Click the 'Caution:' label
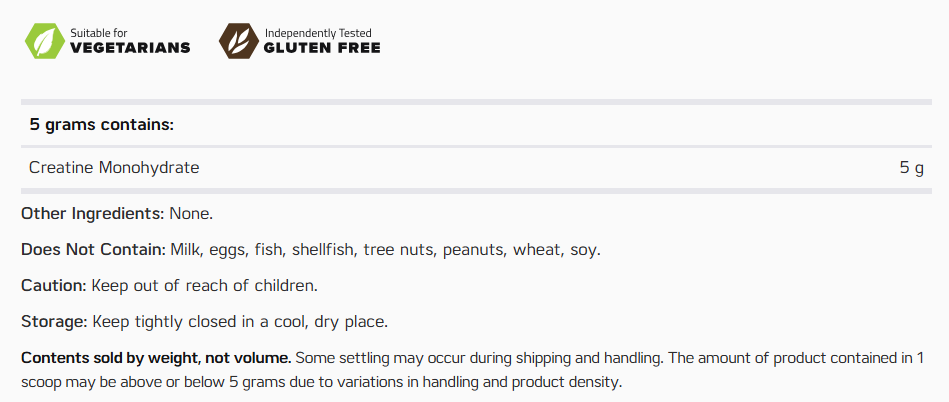Image resolution: width=949 pixels, height=402 pixels. [x=54, y=285]
